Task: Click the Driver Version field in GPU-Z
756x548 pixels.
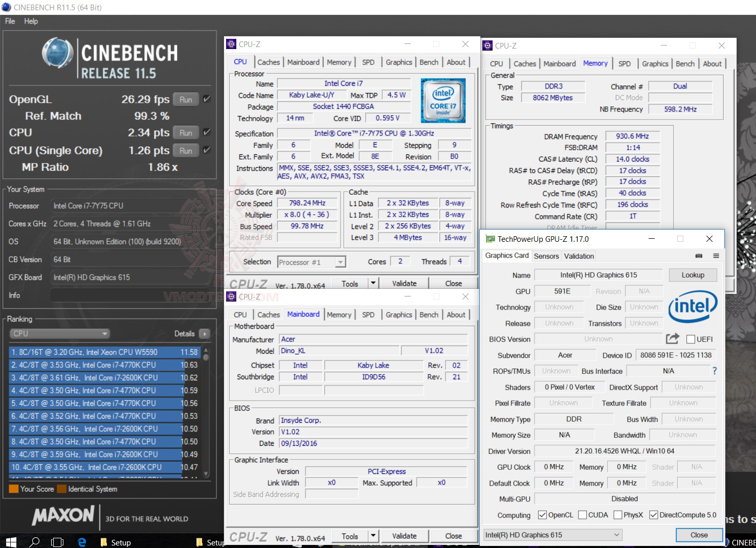Action: tap(625, 451)
